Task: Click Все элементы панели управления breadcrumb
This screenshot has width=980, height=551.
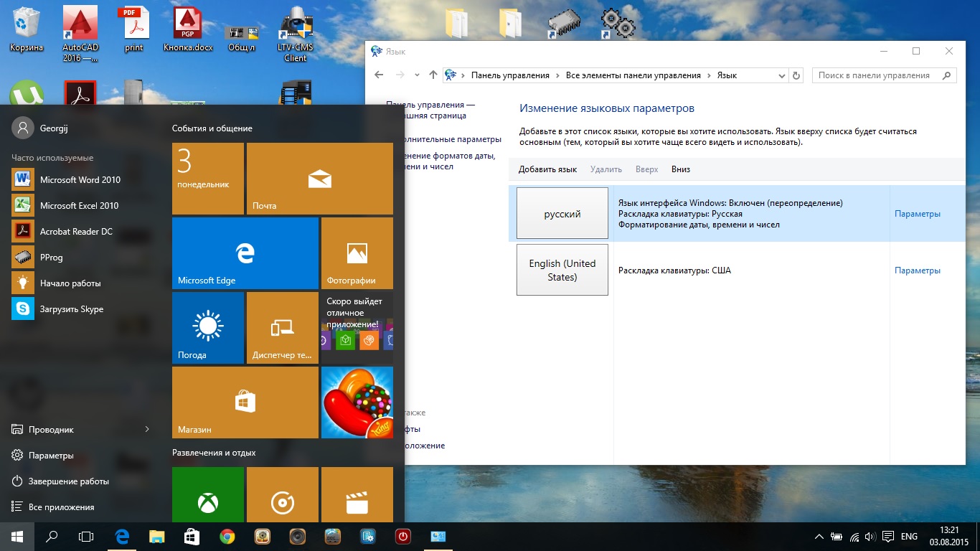Action: pyautogui.click(x=633, y=75)
